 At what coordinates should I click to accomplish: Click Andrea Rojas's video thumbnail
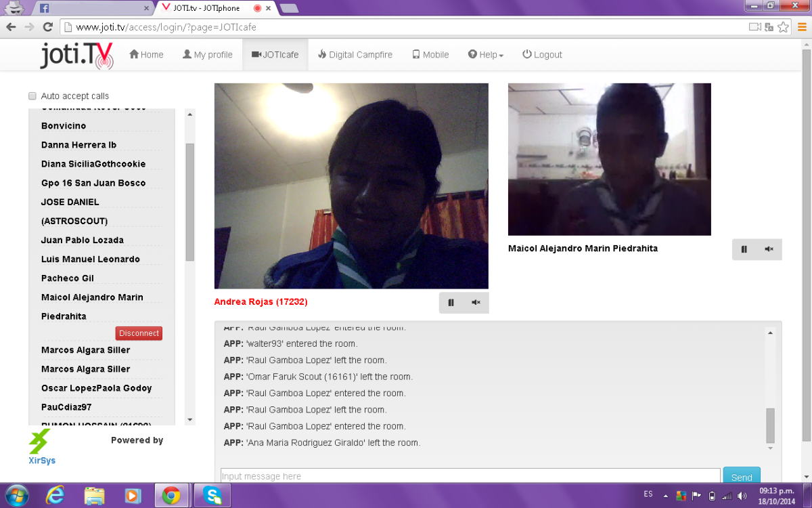point(351,186)
